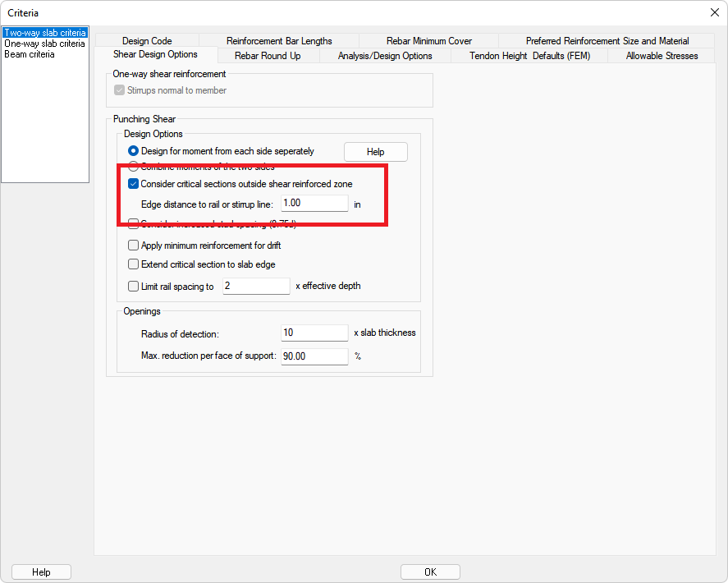Open the Design Code tab
728x583 pixels.
click(147, 41)
